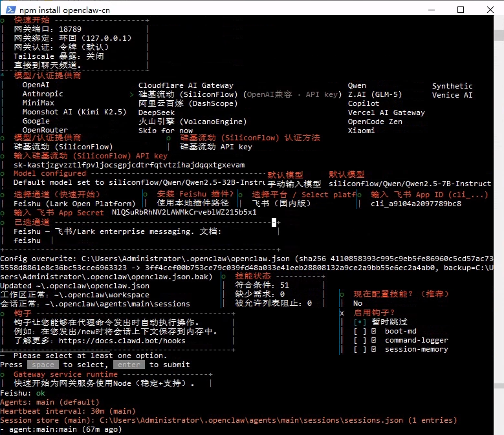Click the PowerShell icon in the title bar

click(x=10, y=10)
